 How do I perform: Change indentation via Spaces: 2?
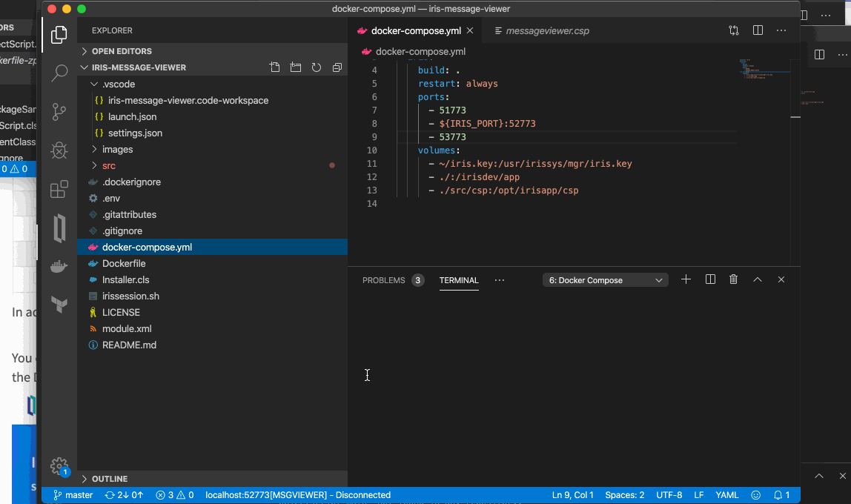tap(625, 495)
